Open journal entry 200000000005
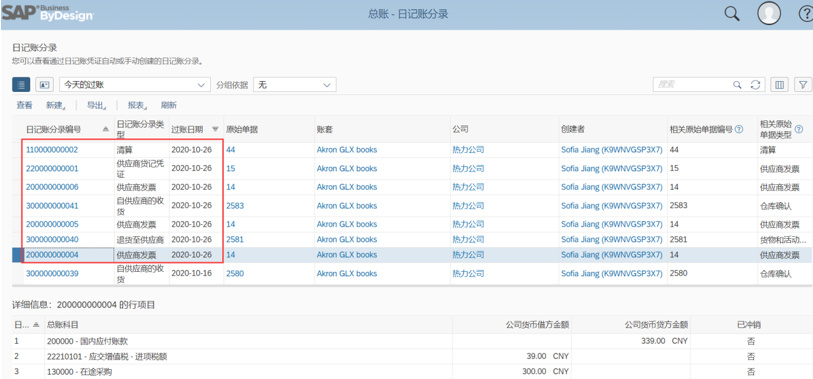 (x=52, y=224)
